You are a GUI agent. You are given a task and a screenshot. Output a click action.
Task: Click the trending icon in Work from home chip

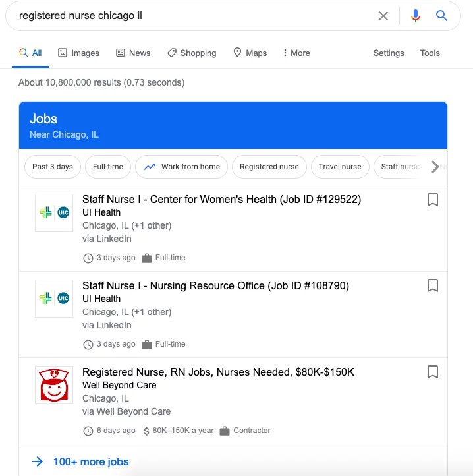(x=150, y=167)
